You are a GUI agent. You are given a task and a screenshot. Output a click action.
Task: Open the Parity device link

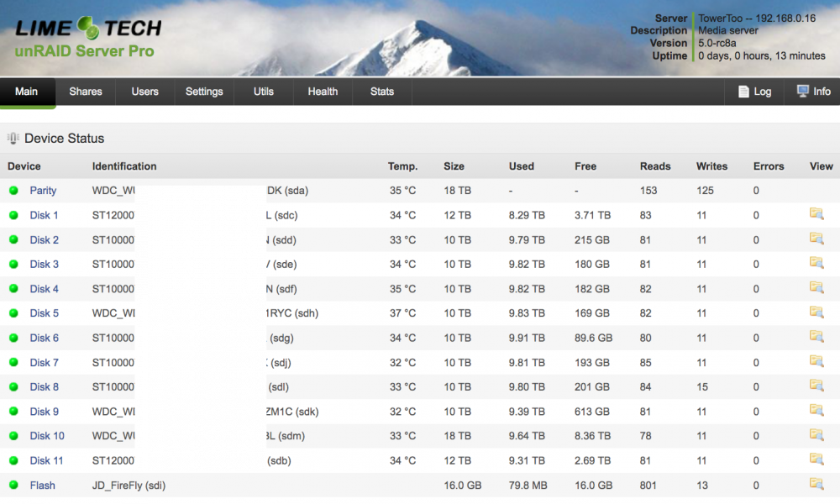(x=43, y=191)
